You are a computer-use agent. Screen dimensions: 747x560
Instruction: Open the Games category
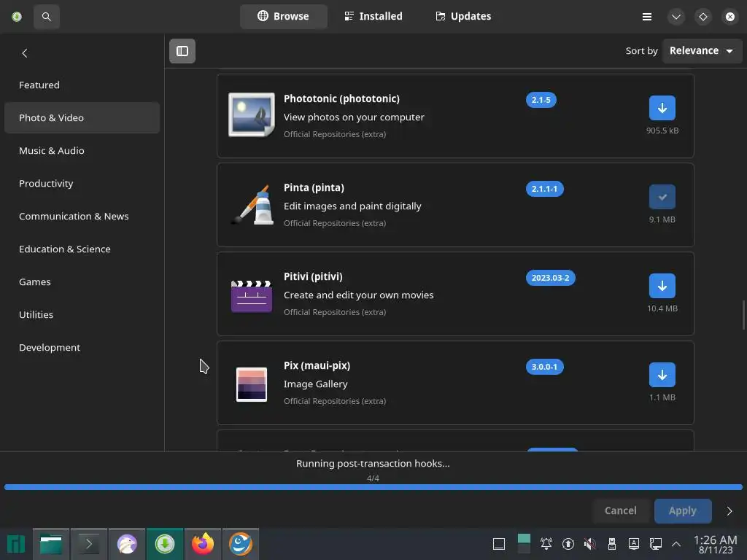(82, 282)
